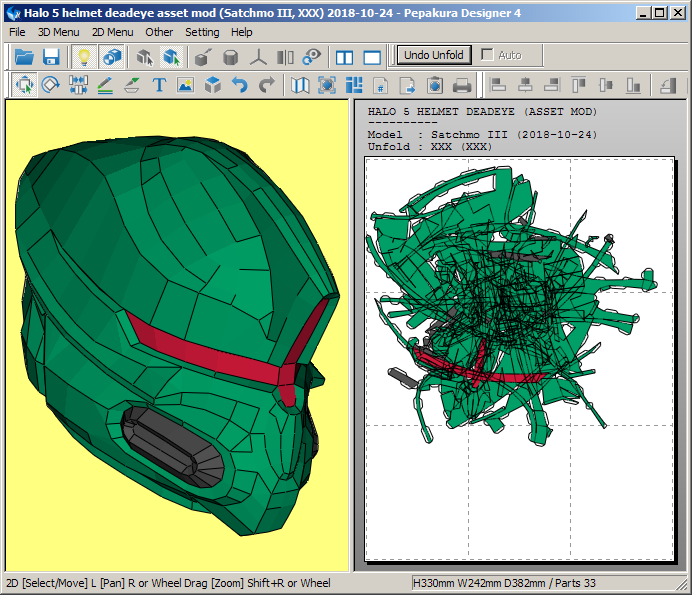Click the page with hash number icon

[381, 85]
